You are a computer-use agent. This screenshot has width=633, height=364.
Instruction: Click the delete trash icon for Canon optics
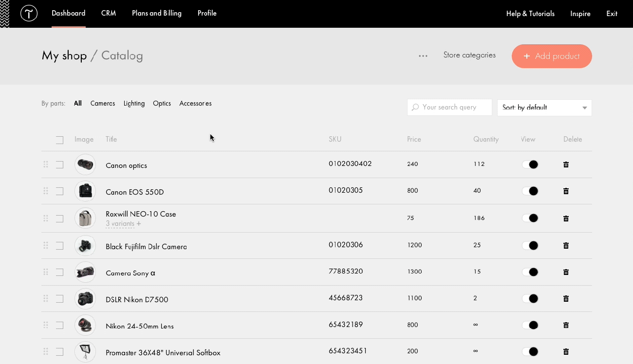click(x=566, y=164)
